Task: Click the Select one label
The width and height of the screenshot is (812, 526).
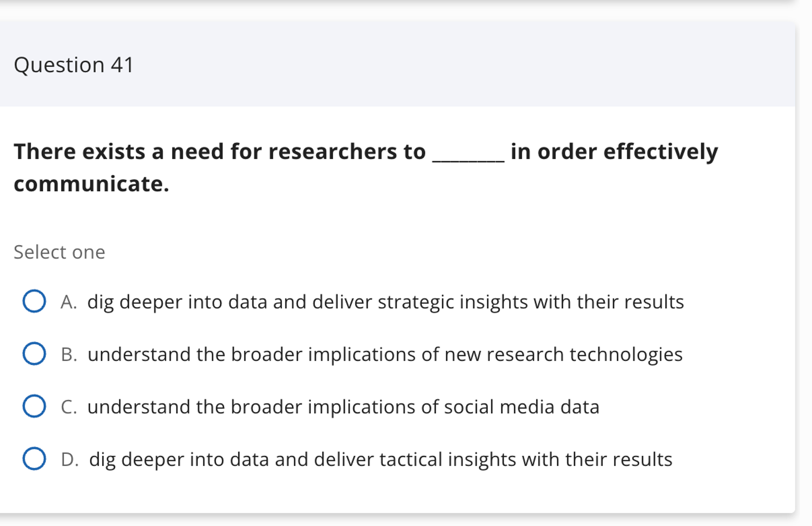Action: (x=60, y=252)
